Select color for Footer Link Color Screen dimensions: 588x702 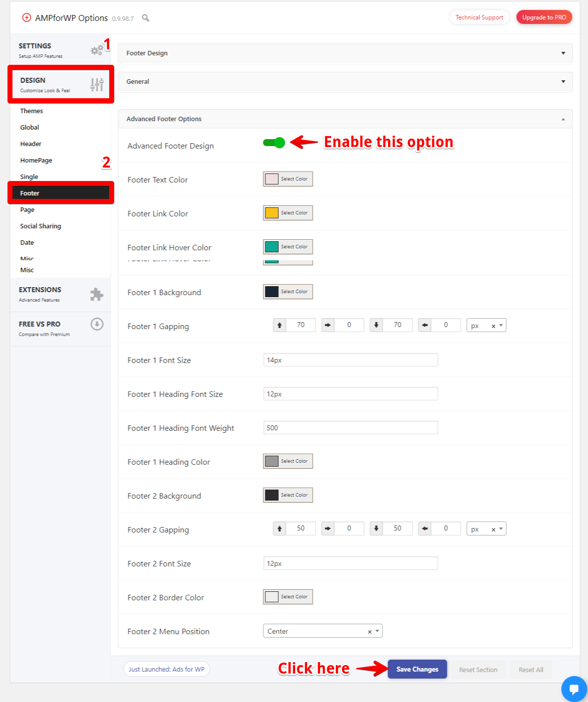288,213
